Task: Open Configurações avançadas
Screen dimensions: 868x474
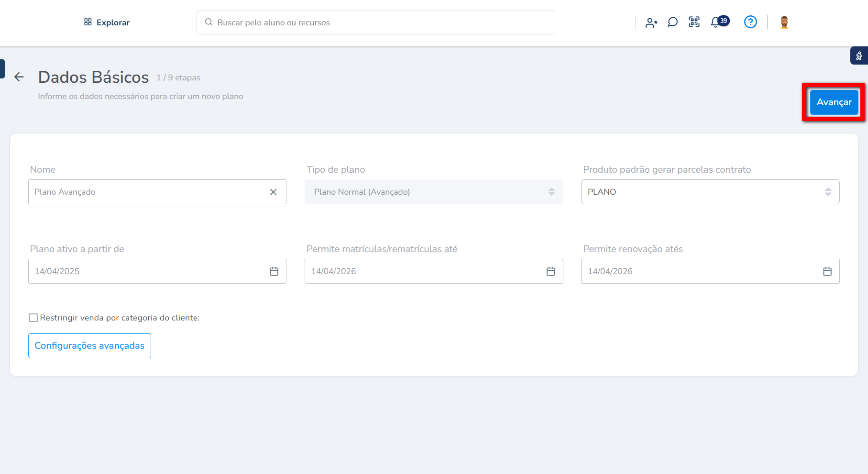Action: tap(89, 346)
